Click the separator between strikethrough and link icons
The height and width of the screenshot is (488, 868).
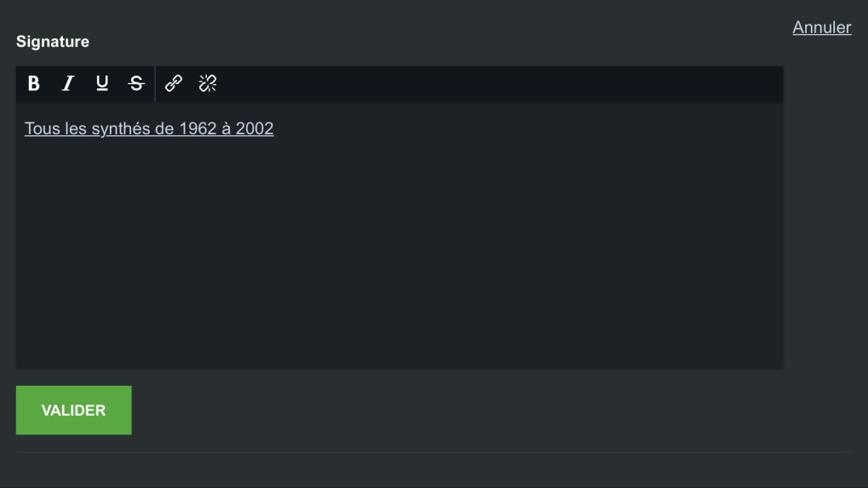tap(155, 83)
